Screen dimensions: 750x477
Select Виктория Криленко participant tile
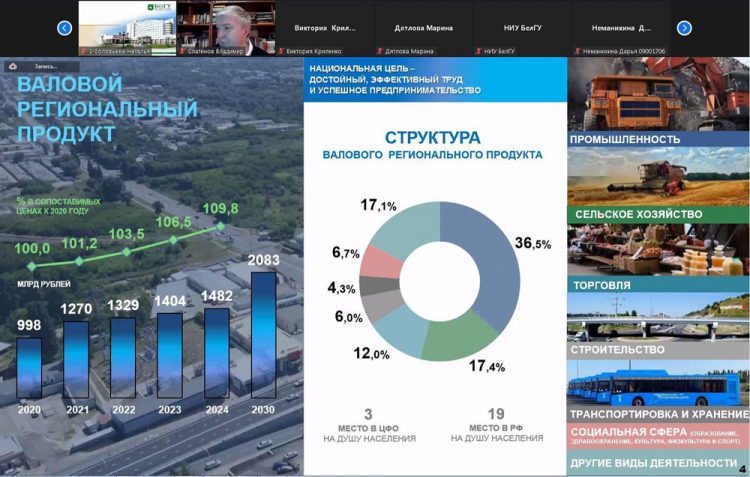coord(325,27)
